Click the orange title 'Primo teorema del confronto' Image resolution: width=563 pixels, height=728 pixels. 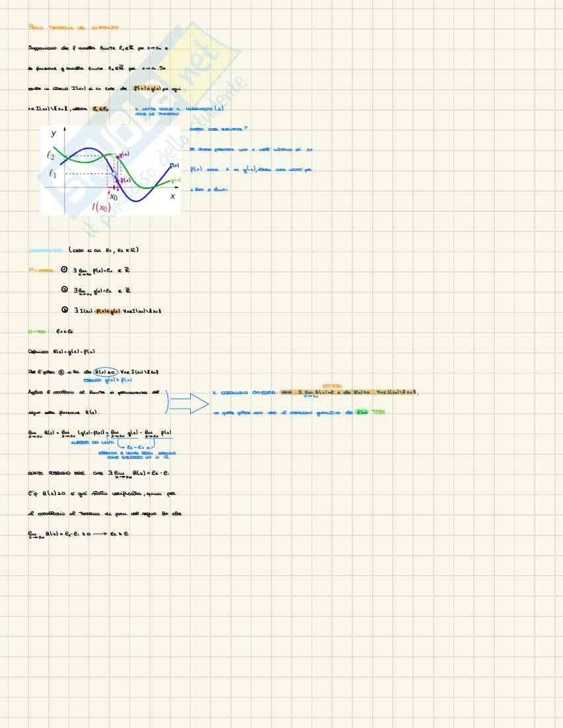tap(73, 27)
